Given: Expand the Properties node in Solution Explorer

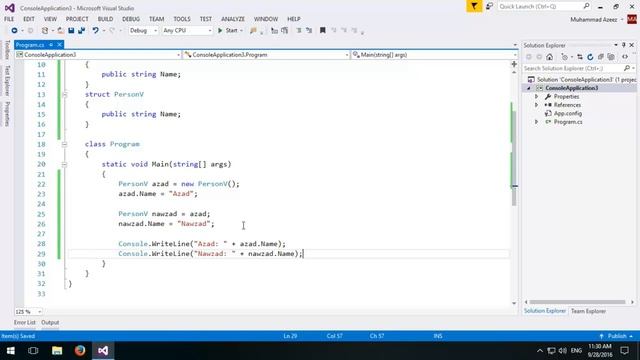Looking at the screenshot, I should (x=537, y=97).
